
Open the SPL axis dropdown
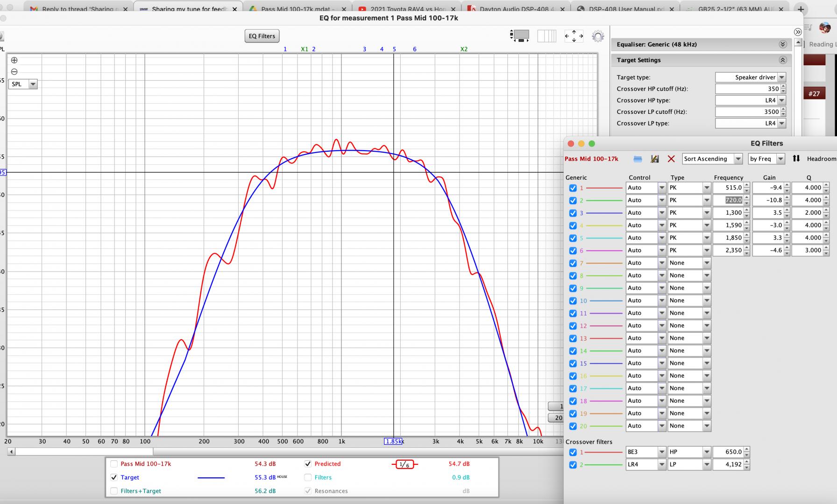pyautogui.click(x=23, y=84)
